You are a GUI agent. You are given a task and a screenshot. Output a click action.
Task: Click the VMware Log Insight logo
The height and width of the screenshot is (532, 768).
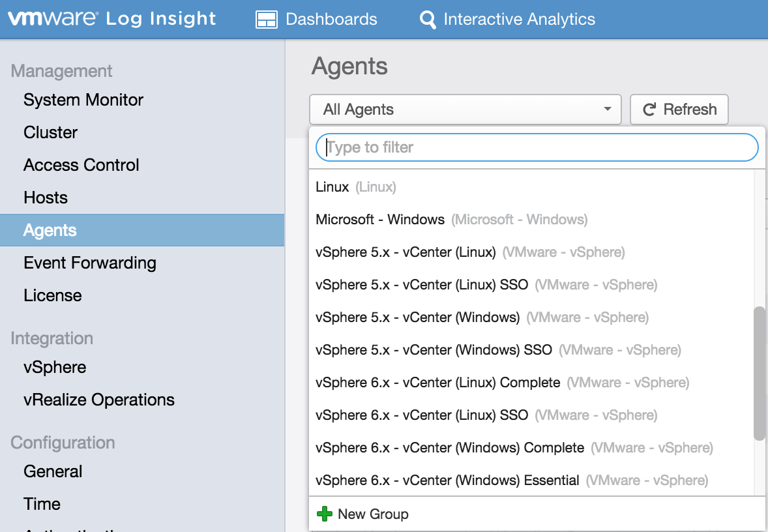[111, 19]
